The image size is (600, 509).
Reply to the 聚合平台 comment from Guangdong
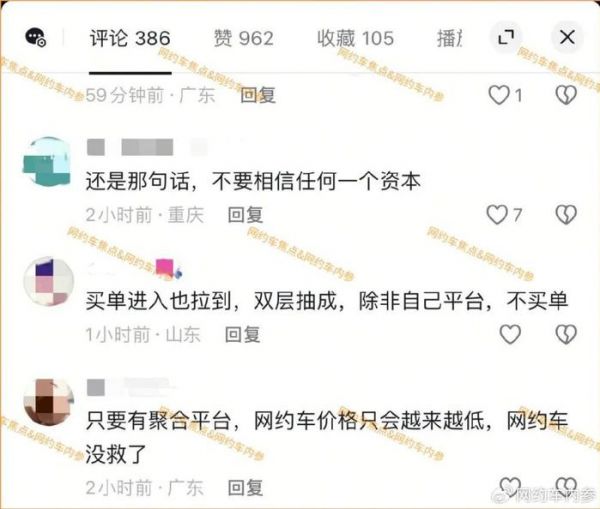(x=245, y=488)
